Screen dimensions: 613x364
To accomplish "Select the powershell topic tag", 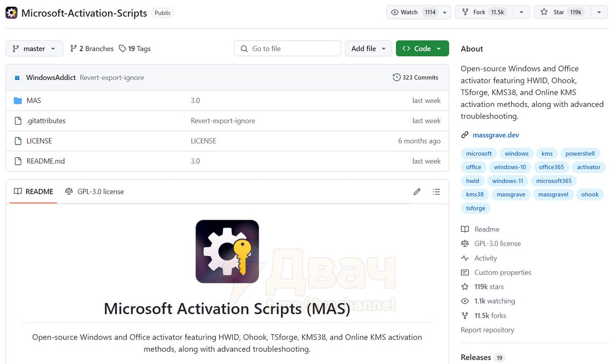I will click(x=580, y=154).
